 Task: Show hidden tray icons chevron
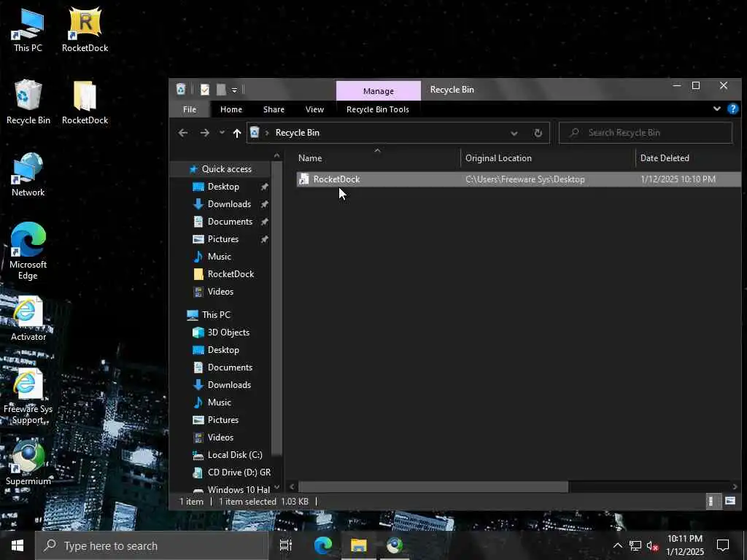pyautogui.click(x=617, y=545)
